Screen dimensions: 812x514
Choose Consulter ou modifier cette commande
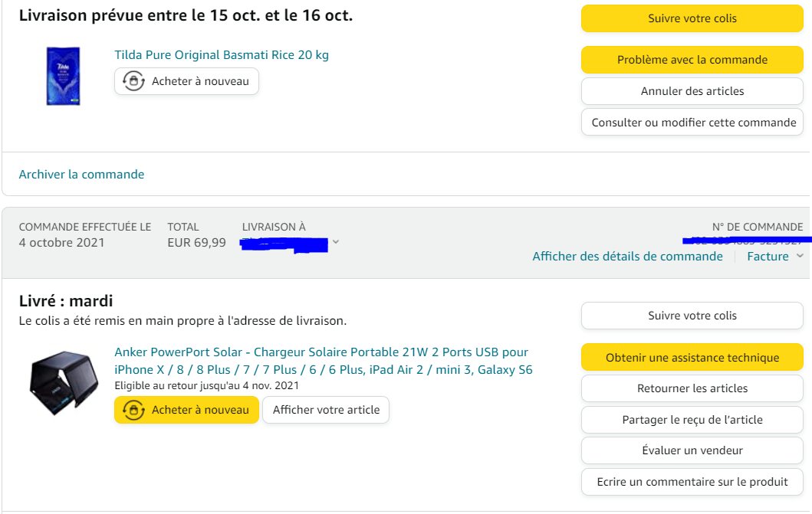click(x=692, y=123)
